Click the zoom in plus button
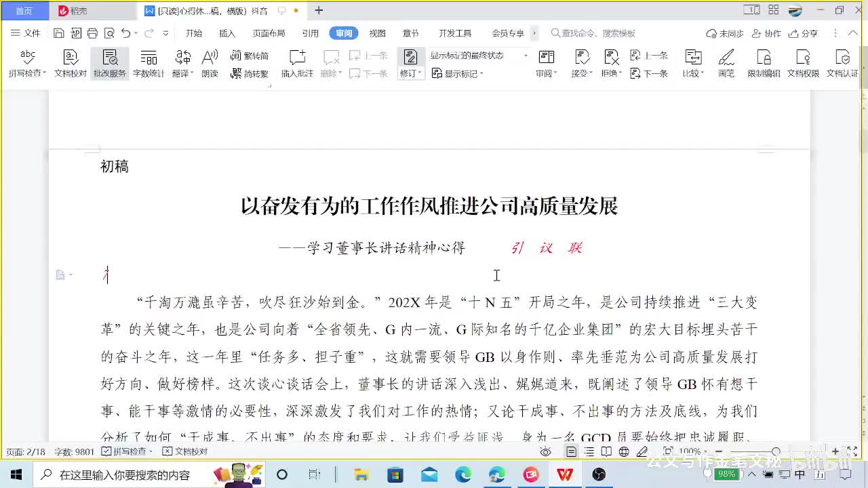Screen dimensions: 868x488 tap(835, 452)
